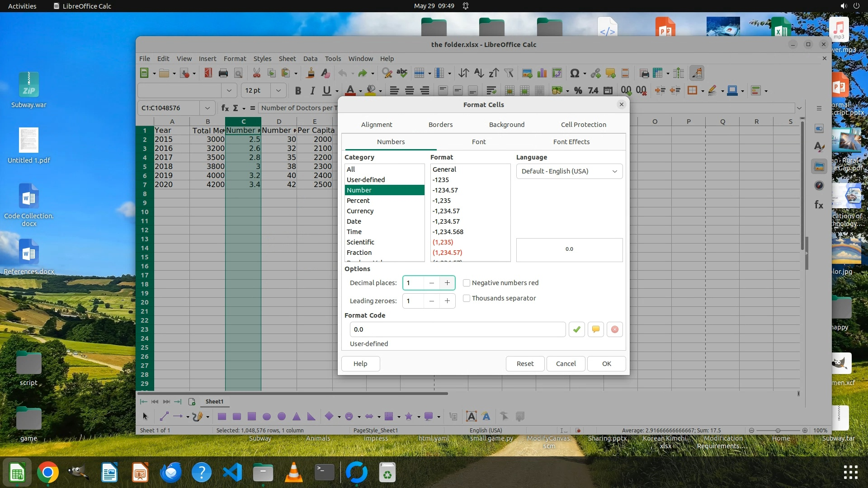Click the OK button
The width and height of the screenshot is (868, 488).
coord(606,364)
